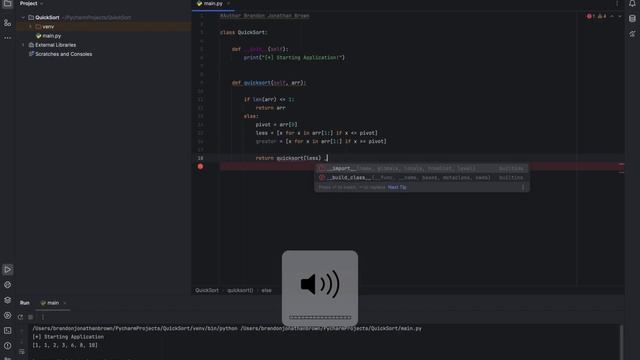Choose the __build_class__ completion suggestion

tap(421, 178)
